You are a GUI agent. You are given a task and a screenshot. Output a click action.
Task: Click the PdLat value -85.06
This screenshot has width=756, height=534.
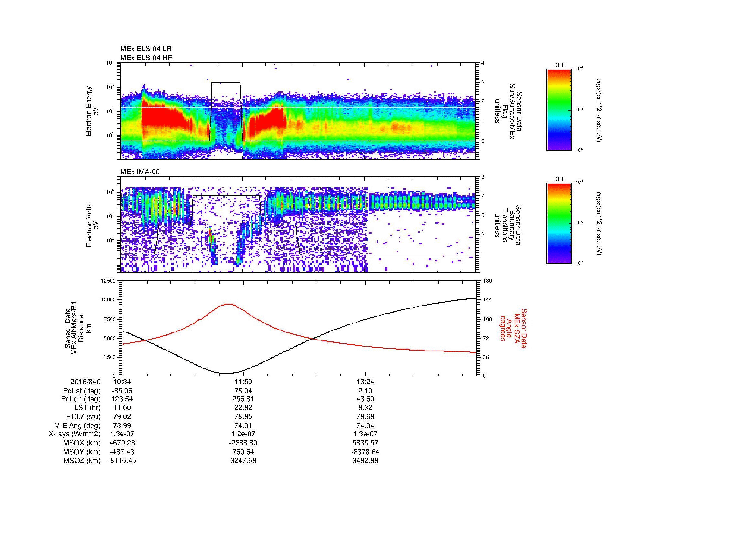coord(122,391)
